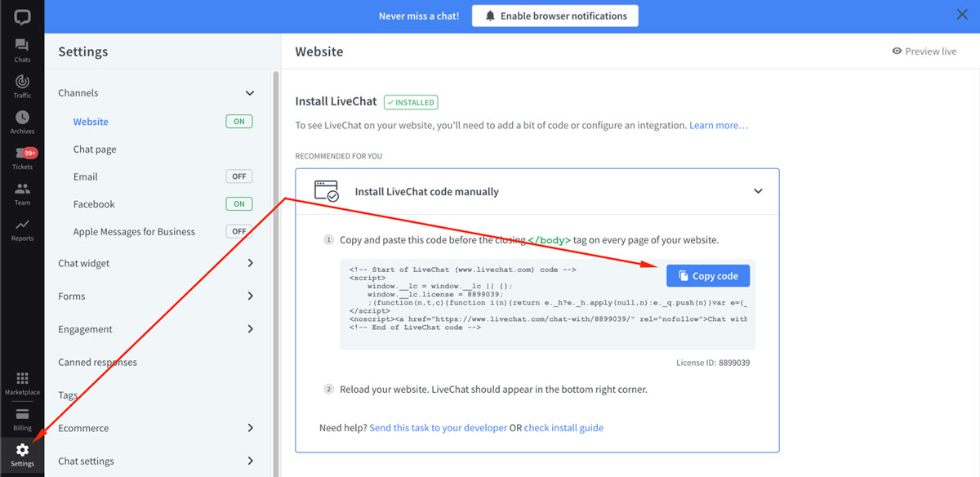Click the License ID: 8899039 text
The image size is (980, 477).
(713, 362)
